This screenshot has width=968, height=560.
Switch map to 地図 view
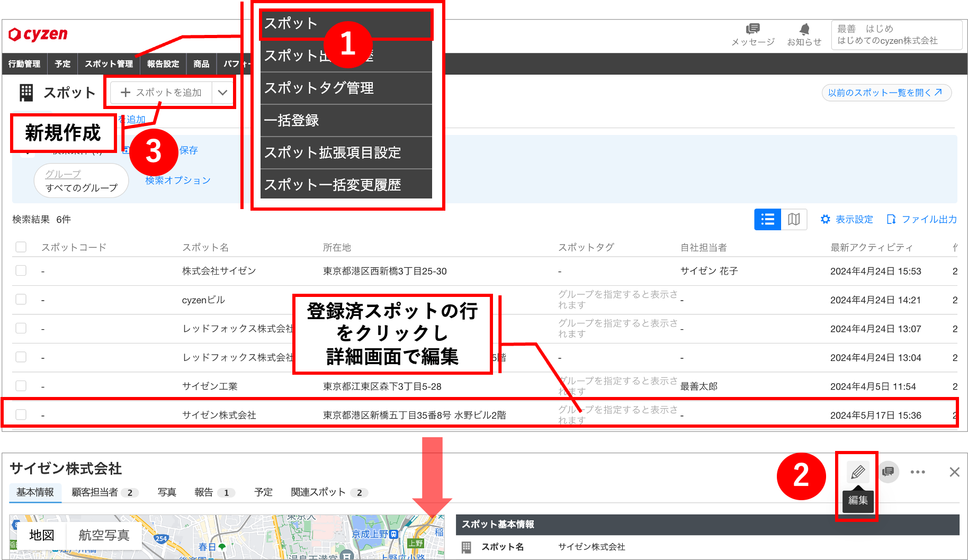41,535
